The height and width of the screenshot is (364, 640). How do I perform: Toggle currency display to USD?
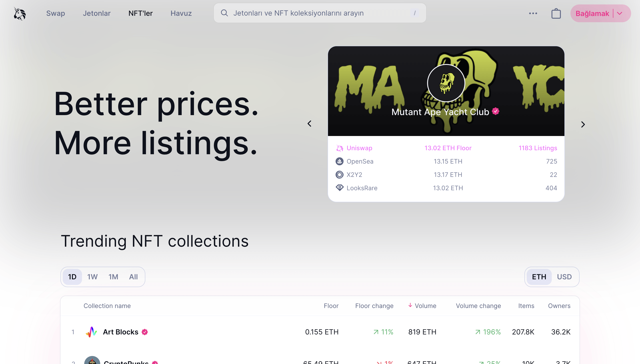tap(564, 277)
